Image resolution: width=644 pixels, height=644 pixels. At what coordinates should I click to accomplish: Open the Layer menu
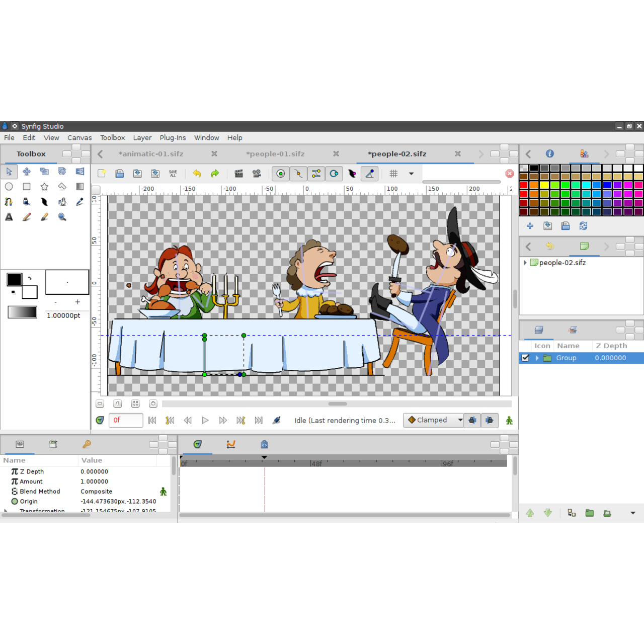[142, 137]
